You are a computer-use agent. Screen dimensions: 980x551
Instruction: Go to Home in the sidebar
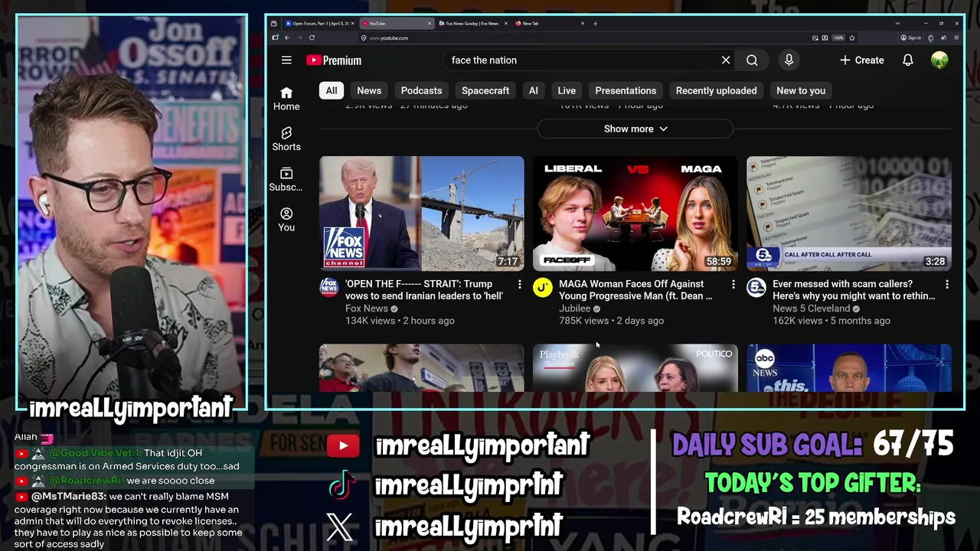coord(286,99)
